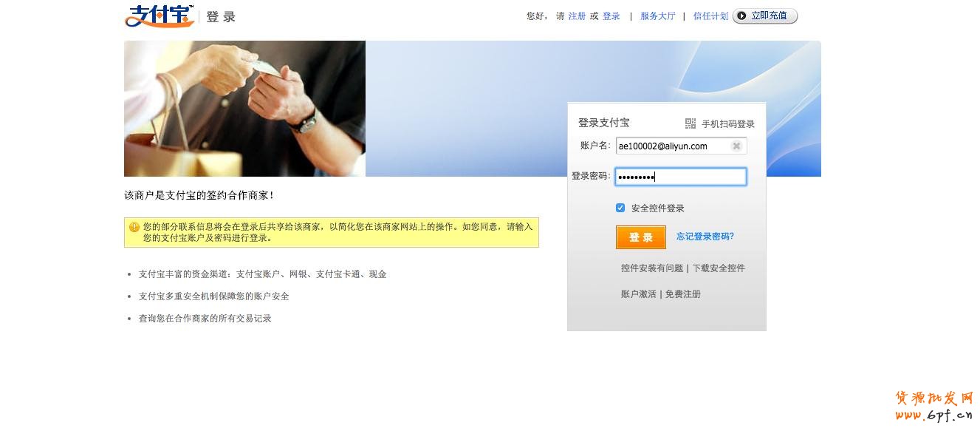Click the 下载安全控件 link
The height and width of the screenshot is (431, 980).
719,268
